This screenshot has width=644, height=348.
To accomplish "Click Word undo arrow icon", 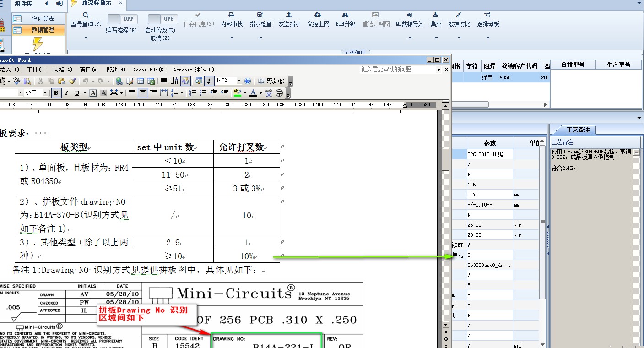I will coord(85,81).
